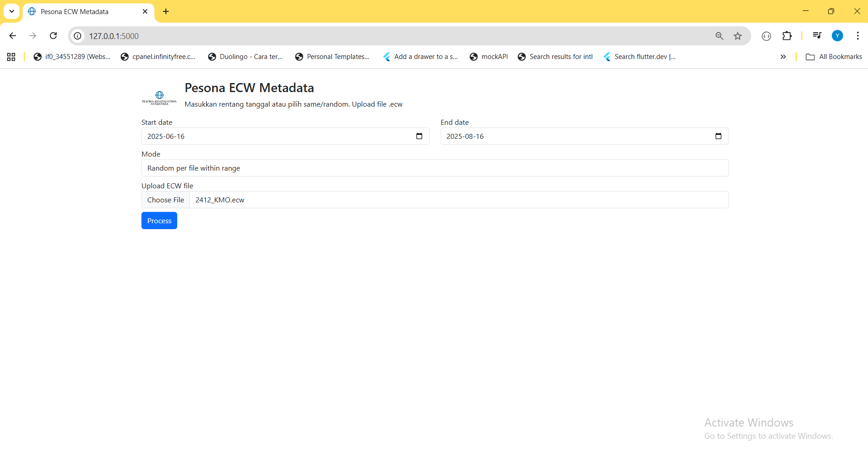
Task: Click the blue Process button
Action: (x=159, y=221)
